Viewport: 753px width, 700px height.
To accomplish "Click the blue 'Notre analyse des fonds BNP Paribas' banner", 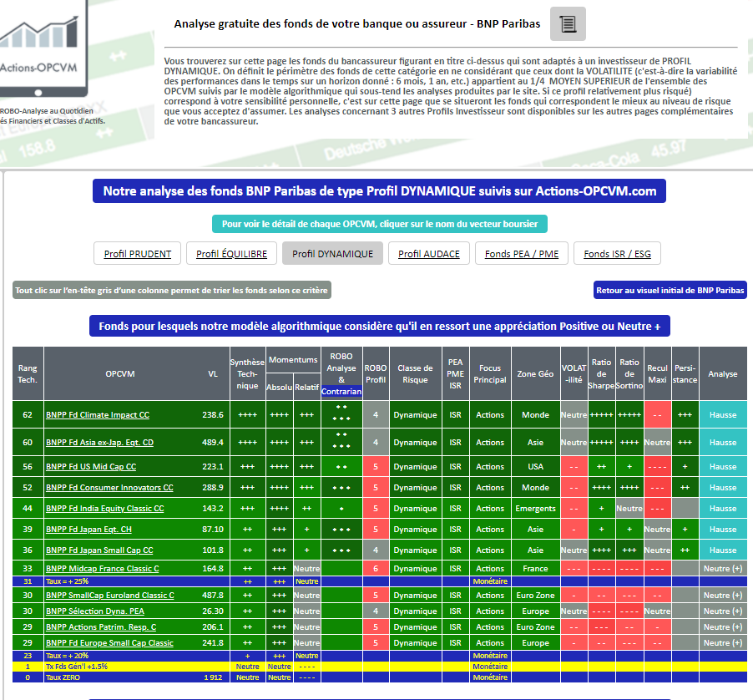I will click(x=379, y=190).
